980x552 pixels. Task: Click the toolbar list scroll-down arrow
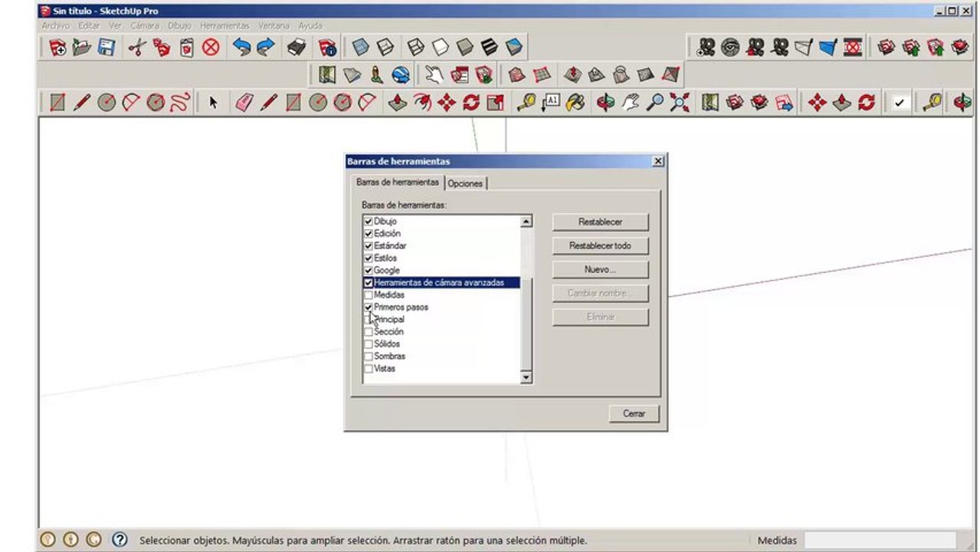click(526, 377)
